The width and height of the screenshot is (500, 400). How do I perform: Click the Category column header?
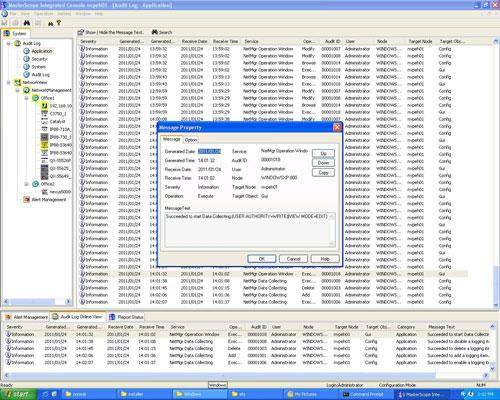[406, 327]
